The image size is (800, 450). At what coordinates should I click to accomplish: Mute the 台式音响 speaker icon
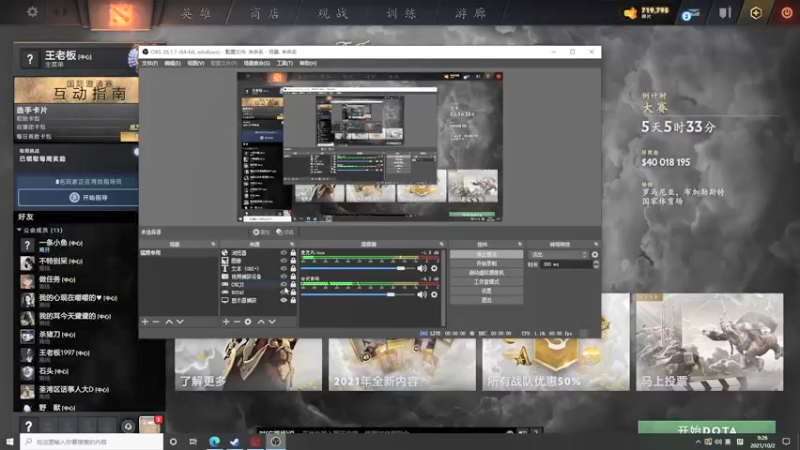tap(421, 294)
